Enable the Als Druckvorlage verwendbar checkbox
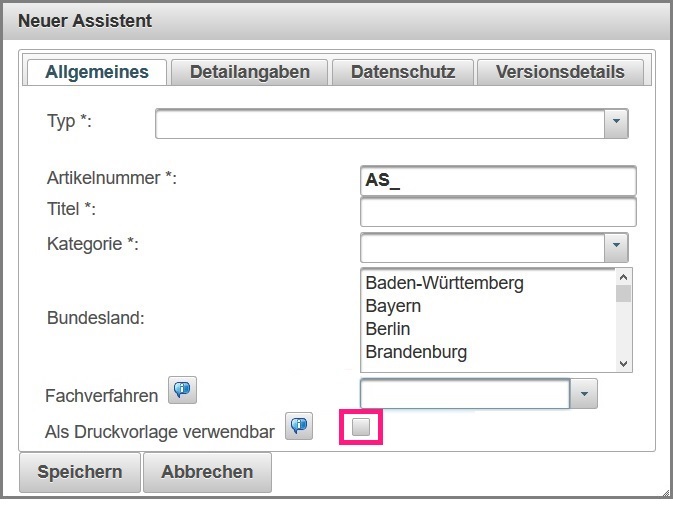 (x=361, y=427)
